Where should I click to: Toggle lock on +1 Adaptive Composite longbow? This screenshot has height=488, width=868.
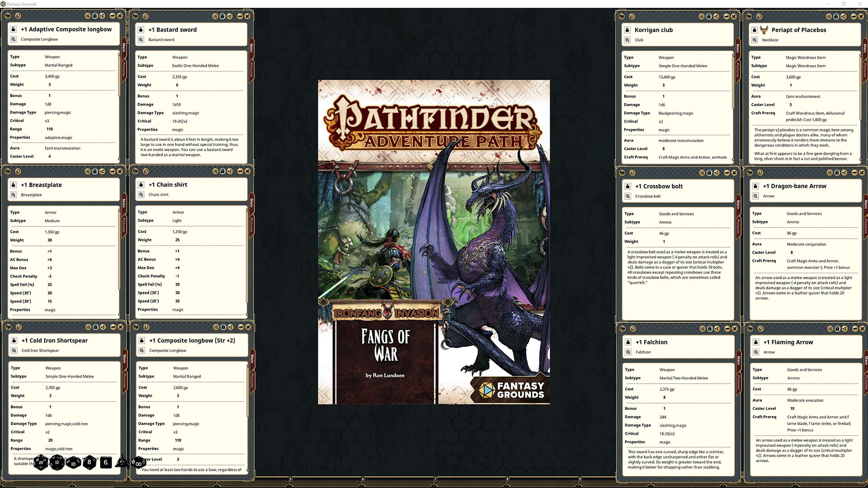point(95,16)
